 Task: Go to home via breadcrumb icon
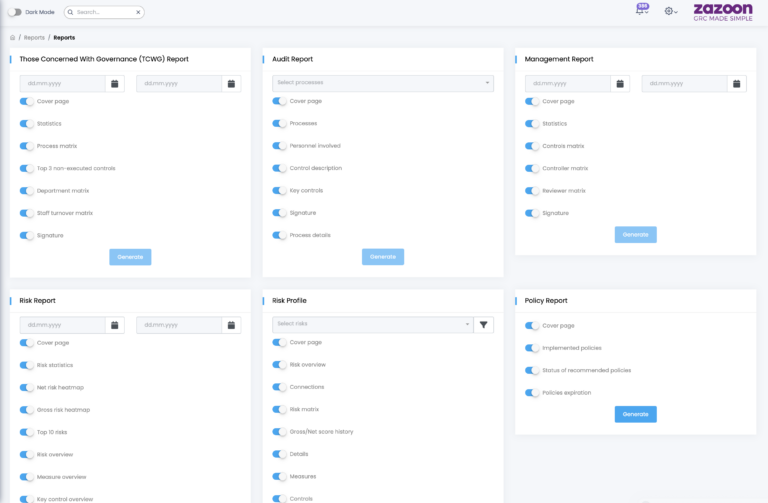[x=12, y=37]
